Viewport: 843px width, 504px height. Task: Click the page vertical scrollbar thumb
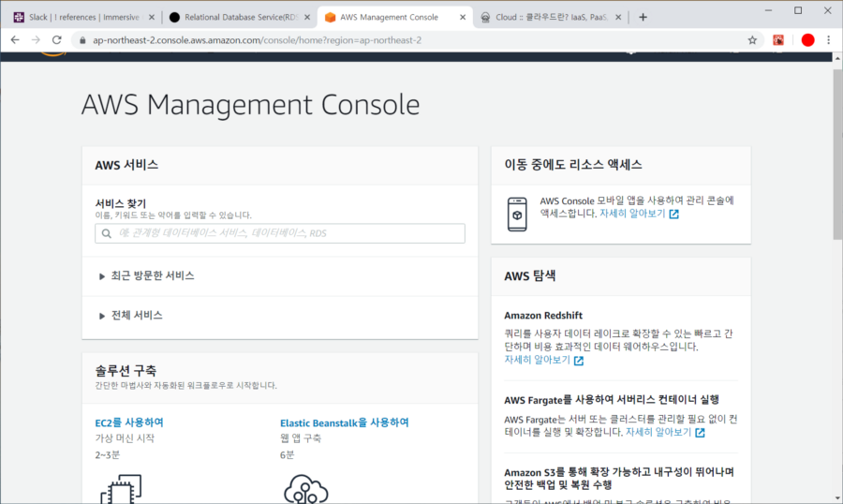pos(837,154)
